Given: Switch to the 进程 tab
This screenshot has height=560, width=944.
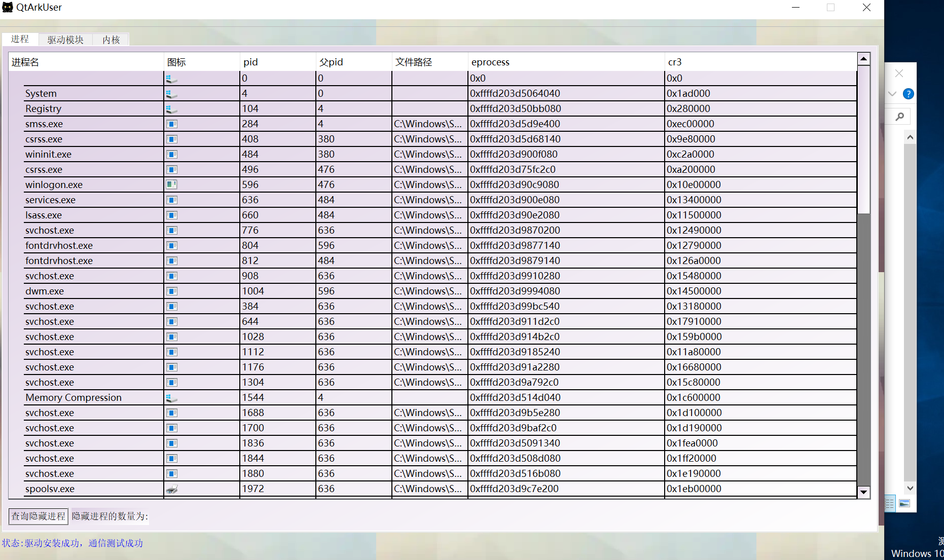Looking at the screenshot, I should tap(20, 39).
